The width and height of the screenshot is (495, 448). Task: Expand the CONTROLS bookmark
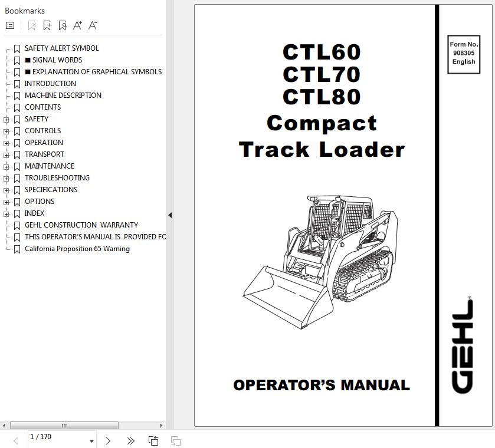6,131
